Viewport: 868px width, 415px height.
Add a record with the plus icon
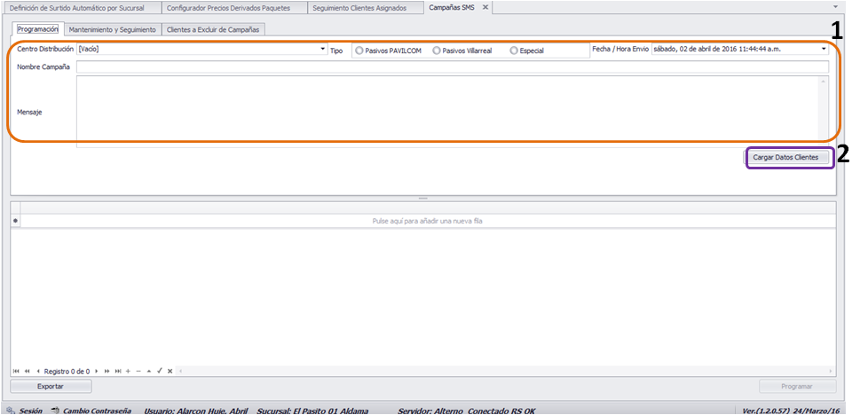(x=128, y=372)
